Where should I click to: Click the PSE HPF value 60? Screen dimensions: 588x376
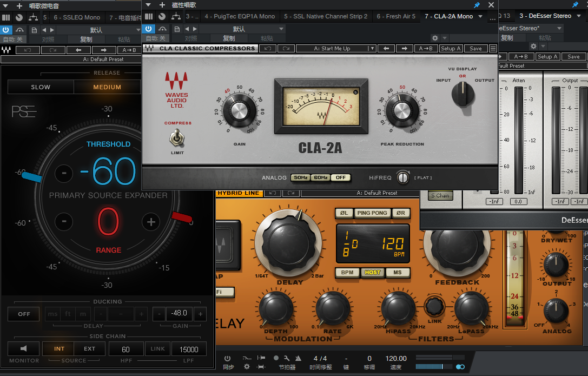tap(126, 349)
